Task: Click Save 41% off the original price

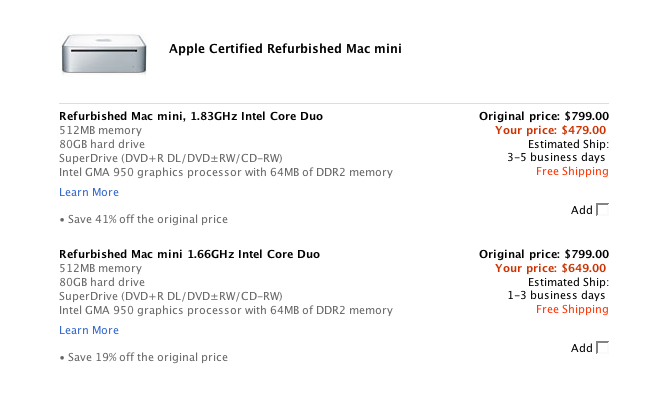Action: (x=144, y=219)
